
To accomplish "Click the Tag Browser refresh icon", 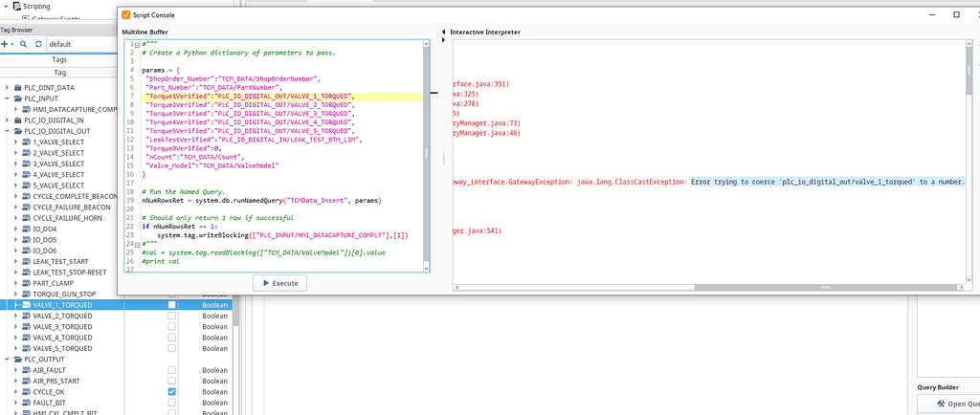I will point(38,44).
